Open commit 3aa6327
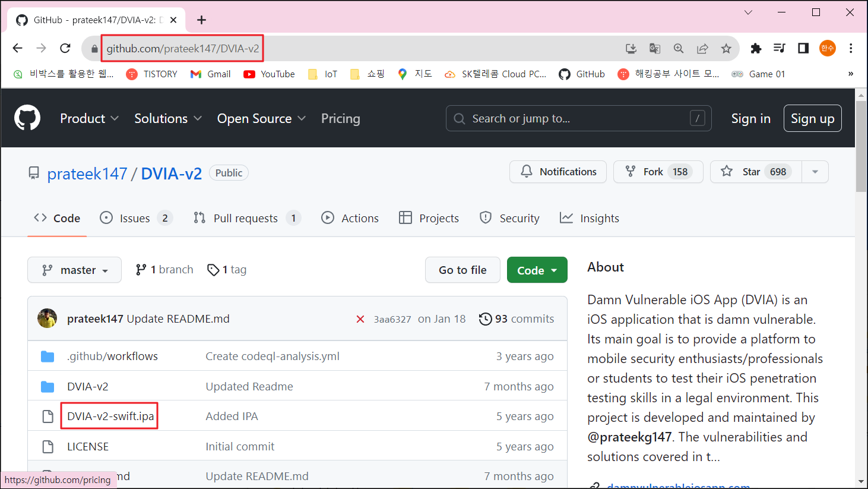 (x=392, y=319)
